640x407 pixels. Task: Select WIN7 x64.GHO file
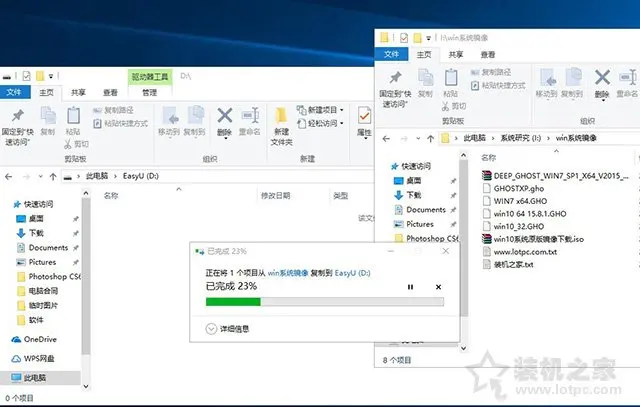point(515,201)
